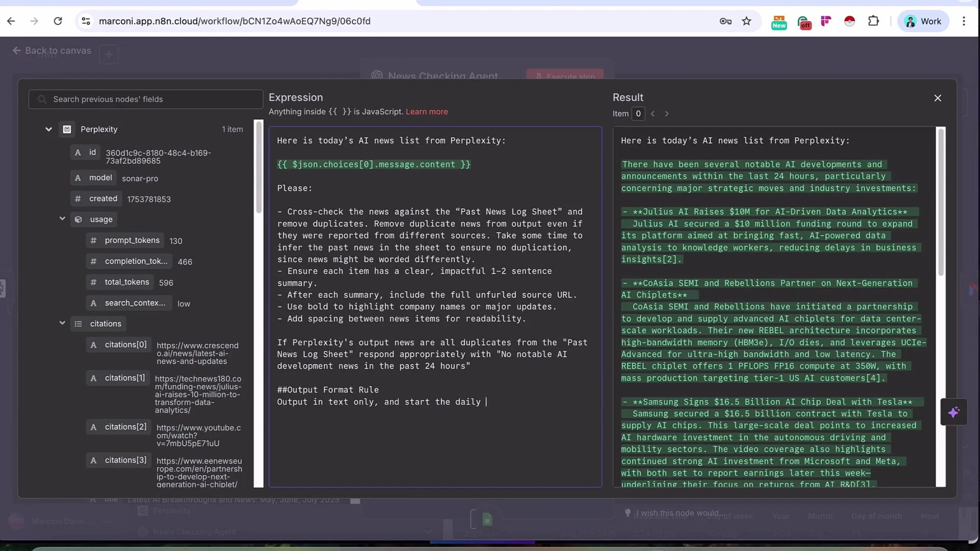980x551 pixels.
Task: Click the $json.choices[0] expression token
Action: tap(374, 164)
